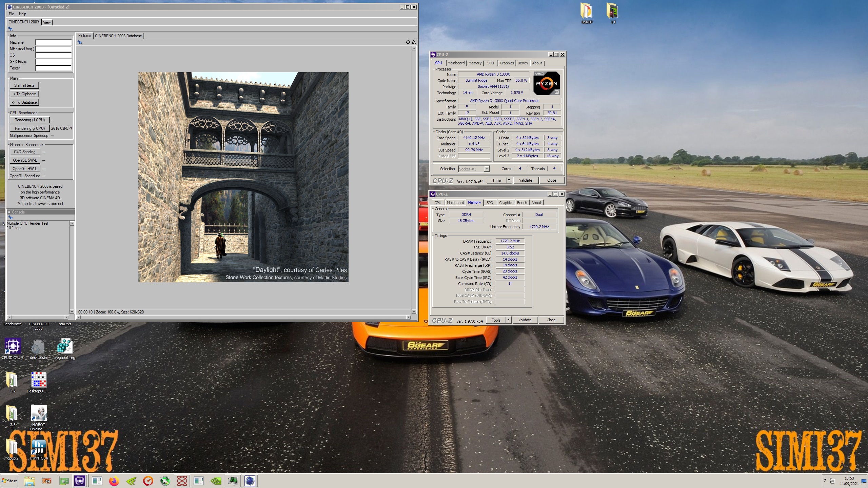Click the picture view horizontal scrollbar

coord(243,317)
